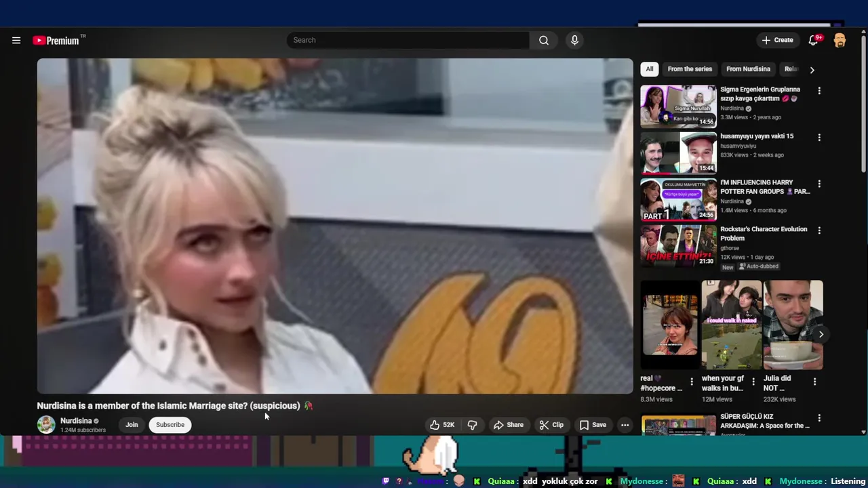Open gthorse channel name under Rockstar video
Image resolution: width=868 pixels, height=488 pixels.
pyautogui.click(x=731, y=248)
